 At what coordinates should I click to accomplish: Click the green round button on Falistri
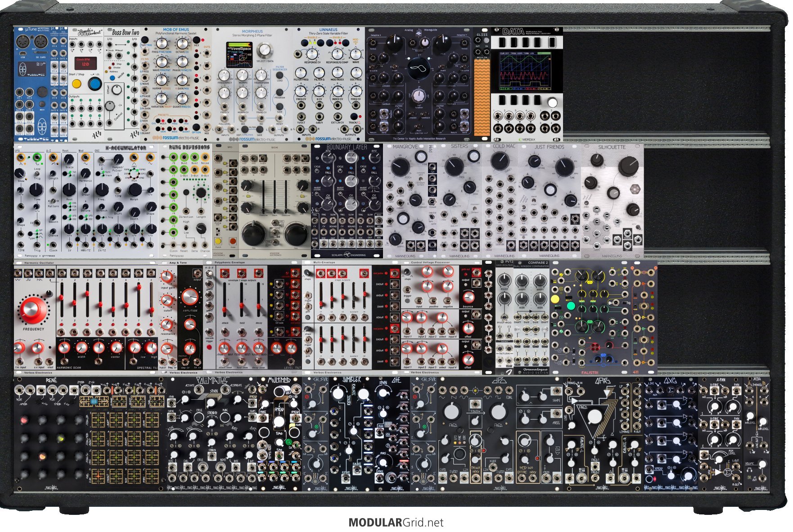pyautogui.click(x=571, y=306)
